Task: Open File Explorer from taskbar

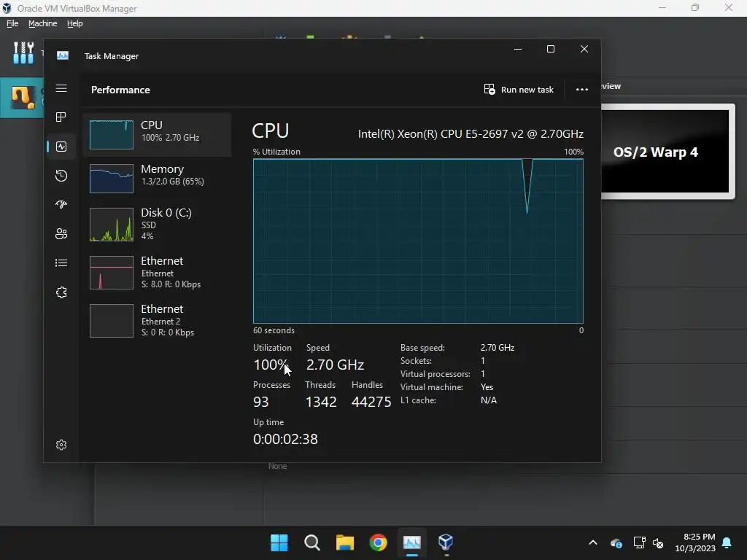Action: pyautogui.click(x=345, y=542)
